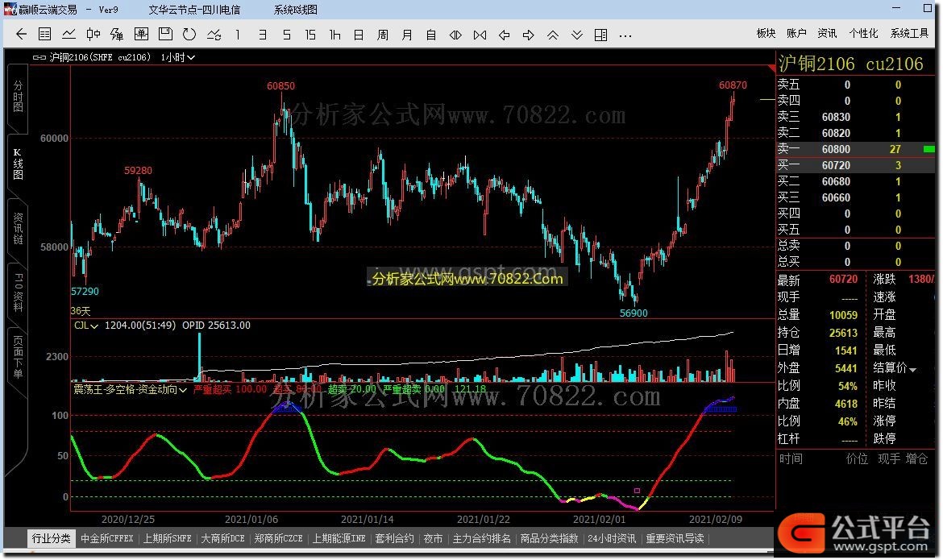This screenshot has height=560, width=943.
Task: Expand the CJL indicator dropdown
Action: pyautogui.click(x=86, y=326)
